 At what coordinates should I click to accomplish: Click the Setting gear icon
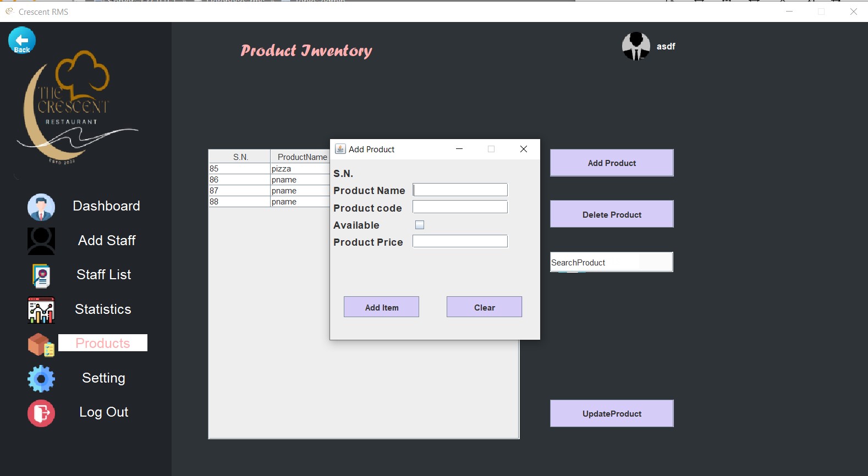tap(41, 379)
